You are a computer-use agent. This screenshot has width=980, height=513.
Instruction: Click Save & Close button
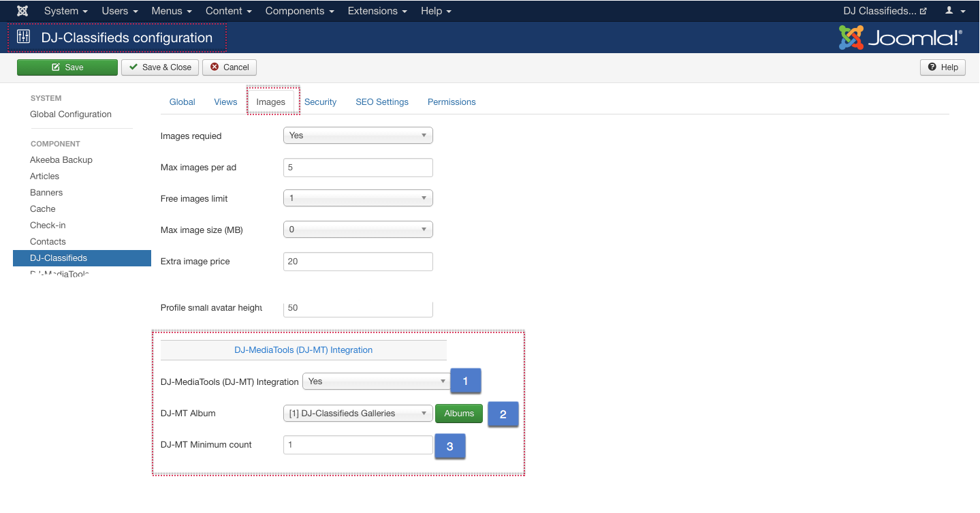pos(160,67)
